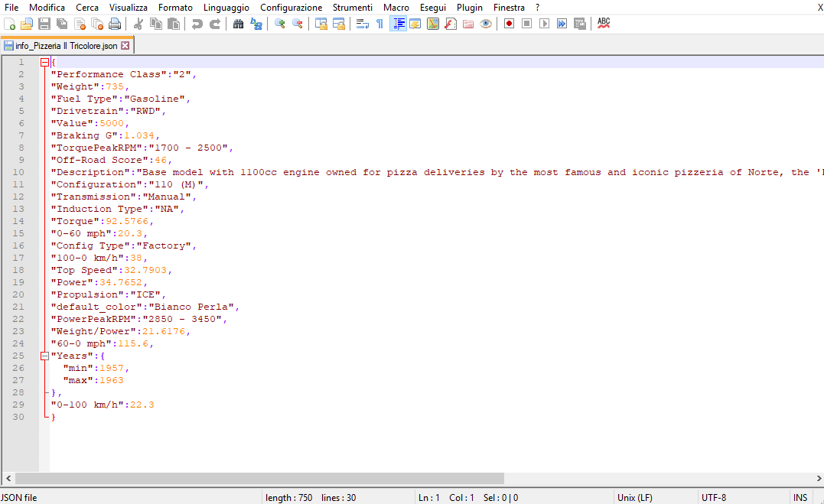This screenshot has height=504, width=824.
Task: Create a new document with toolbar icon
Action: coord(9,24)
